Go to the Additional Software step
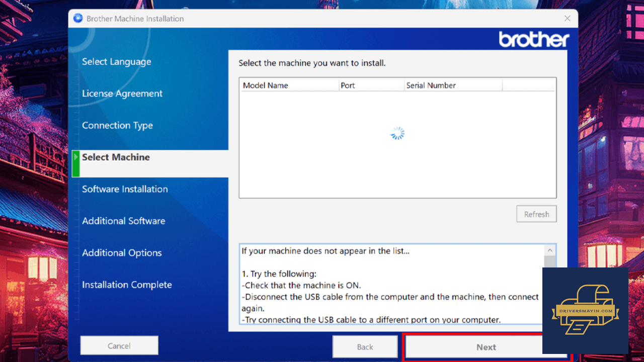 (124, 221)
